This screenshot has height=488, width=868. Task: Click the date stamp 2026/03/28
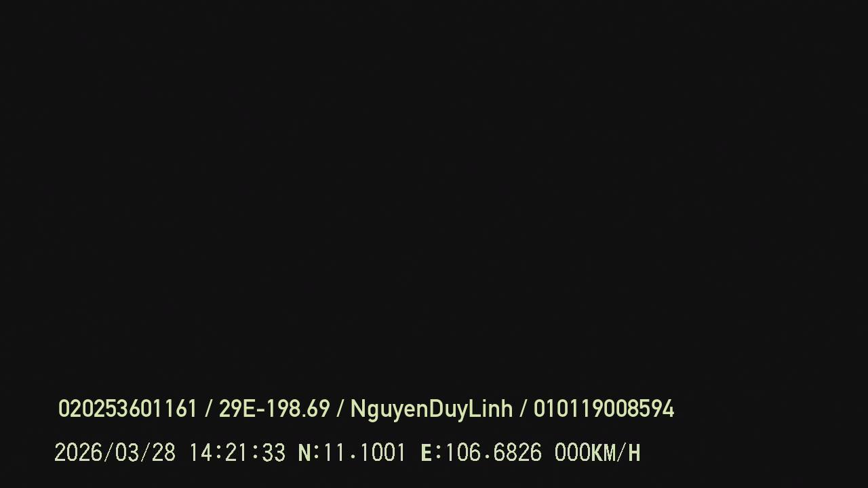click(x=115, y=453)
